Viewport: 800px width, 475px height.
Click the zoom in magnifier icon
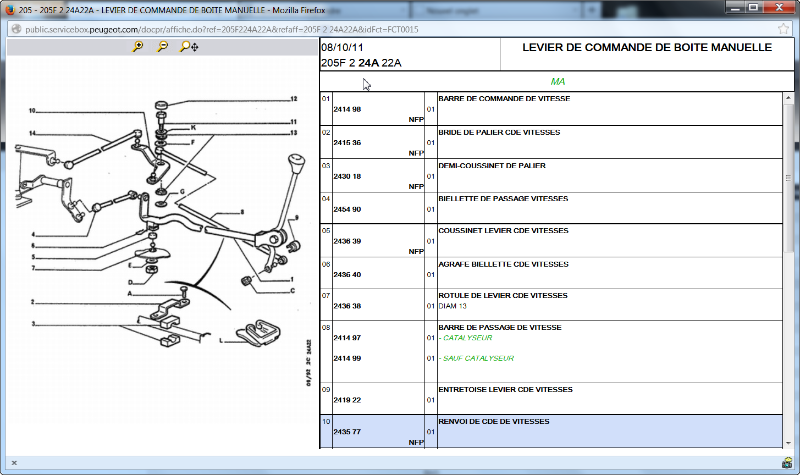138,46
